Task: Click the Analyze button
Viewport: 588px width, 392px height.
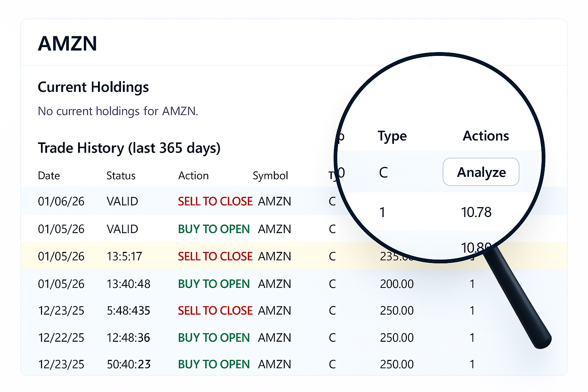Action: pos(481,172)
